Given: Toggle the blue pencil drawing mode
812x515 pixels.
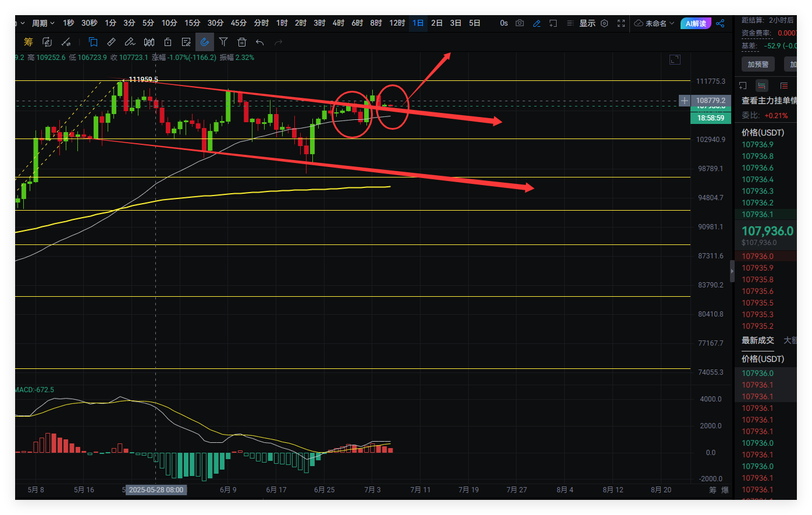Looking at the screenshot, I should [537, 23].
